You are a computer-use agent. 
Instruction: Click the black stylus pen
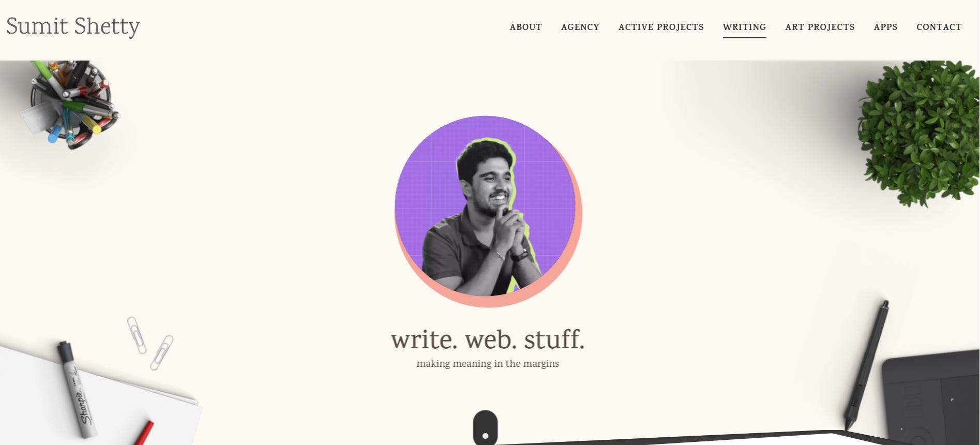click(866, 365)
